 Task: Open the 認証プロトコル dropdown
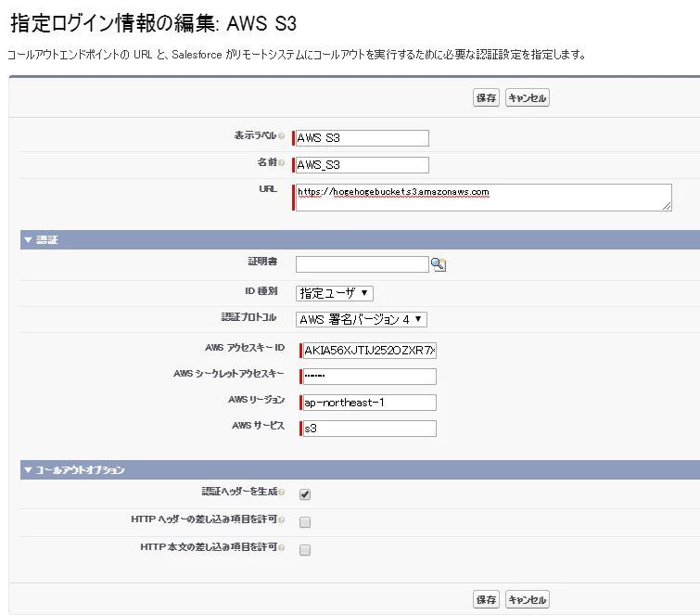[x=362, y=319]
